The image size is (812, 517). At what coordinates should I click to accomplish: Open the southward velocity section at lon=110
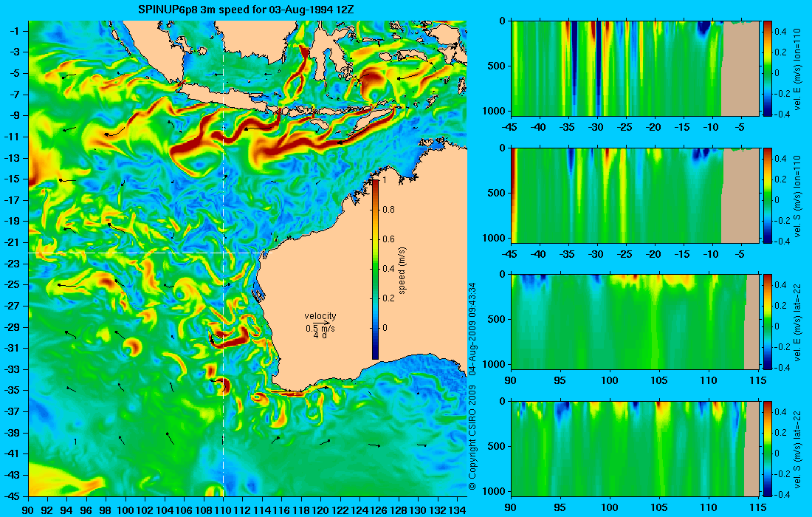click(636, 195)
